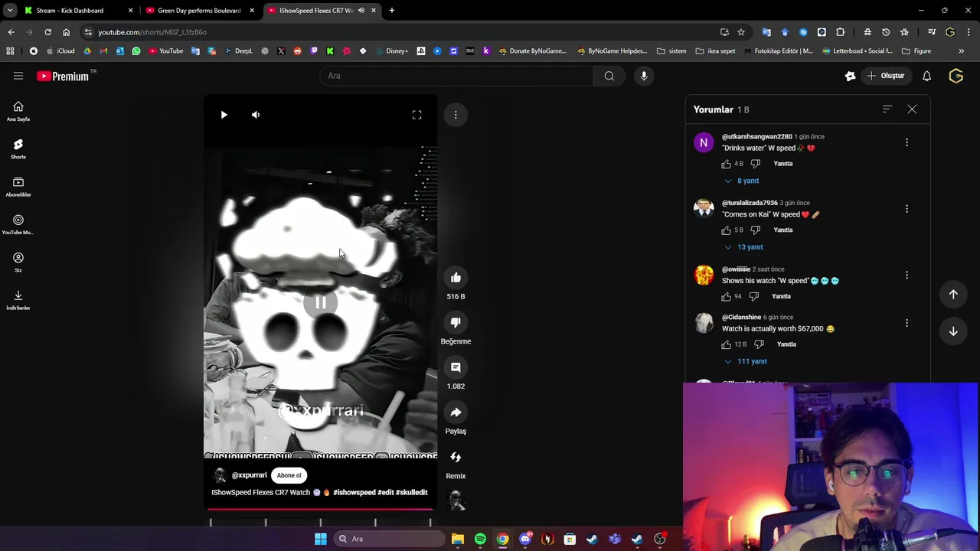Open YouTube Music in the sidebar

click(18, 224)
